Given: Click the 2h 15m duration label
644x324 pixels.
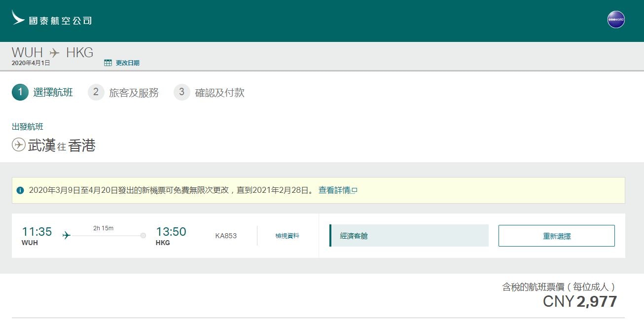Looking at the screenshot, I should (x=103, y=228).
